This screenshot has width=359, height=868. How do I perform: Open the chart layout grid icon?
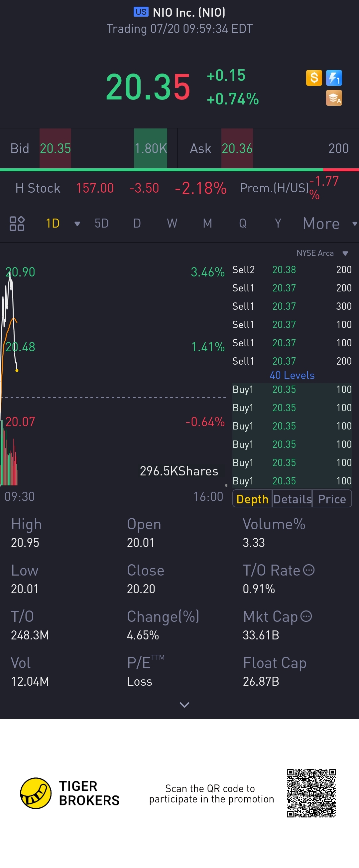pyautogui.click(x=17, y=223)
